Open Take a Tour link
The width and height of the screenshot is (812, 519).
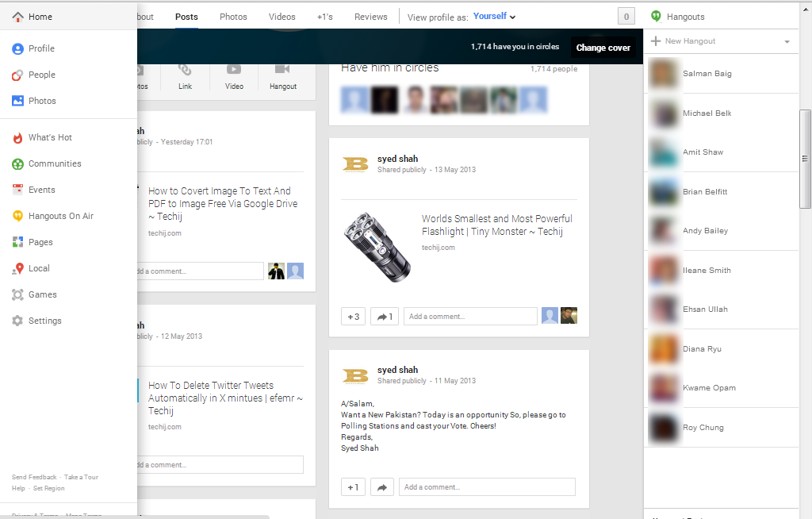click(x=82, y=477)
